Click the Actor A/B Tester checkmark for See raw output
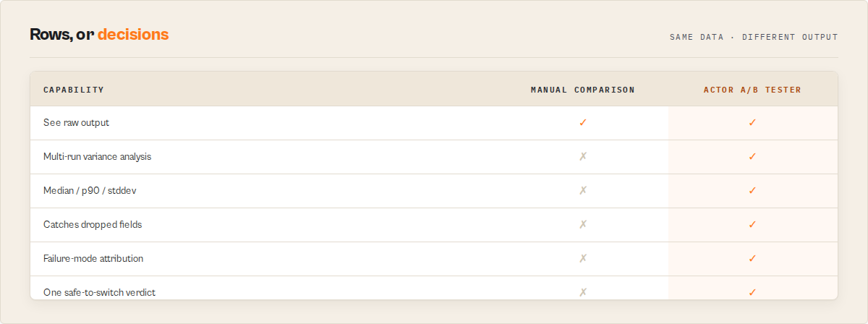The image size is (868, 324). coord(752,122)
